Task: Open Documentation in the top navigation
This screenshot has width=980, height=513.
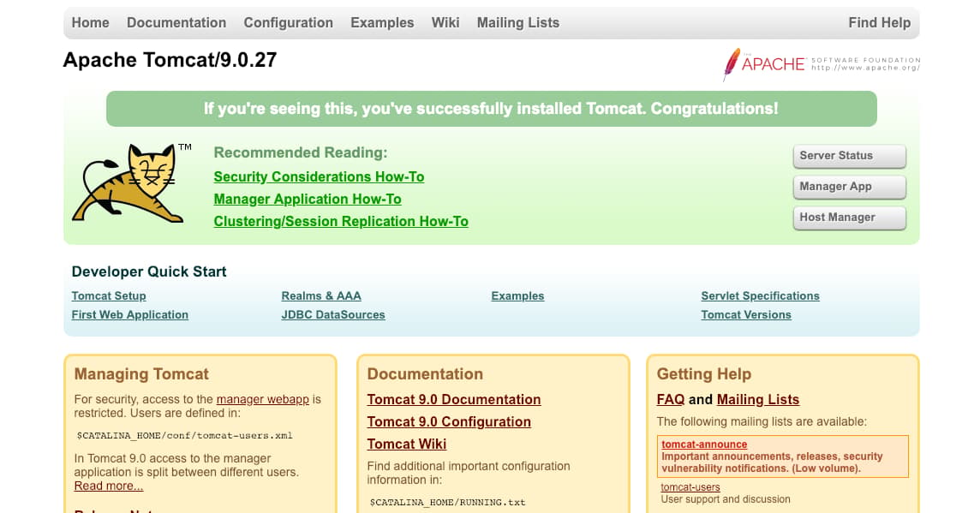Action: click(176, 22)
